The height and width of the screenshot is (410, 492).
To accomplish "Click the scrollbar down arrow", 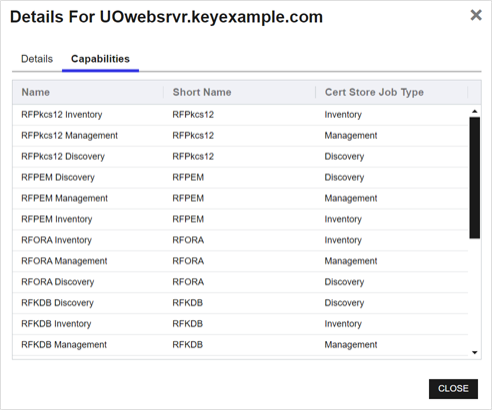I will pos(475,352).
